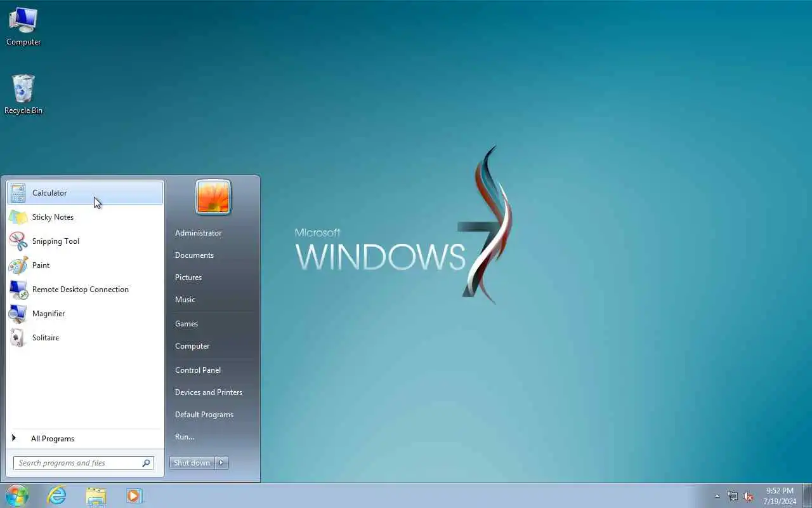This screenshot has height=508, width=812.
Task: Click the Sticky Notes icon
Action: pyautogui.click(x=18, y=217)
